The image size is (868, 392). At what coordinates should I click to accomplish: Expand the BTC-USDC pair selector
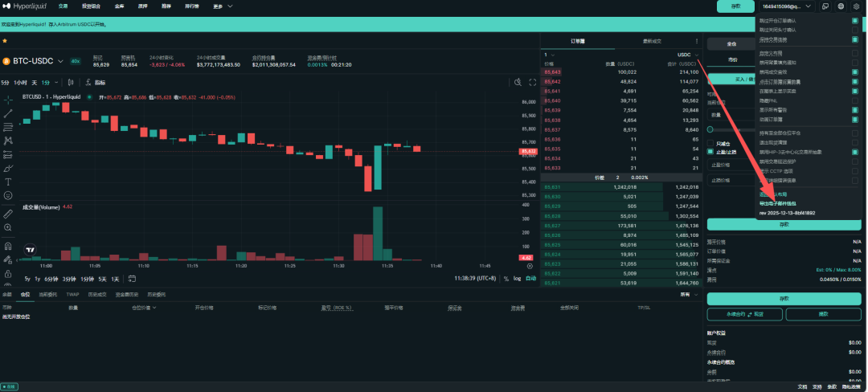click(x=34, y=61)
